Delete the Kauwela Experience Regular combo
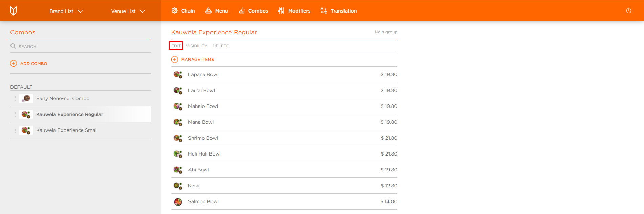 pos(221,46)
